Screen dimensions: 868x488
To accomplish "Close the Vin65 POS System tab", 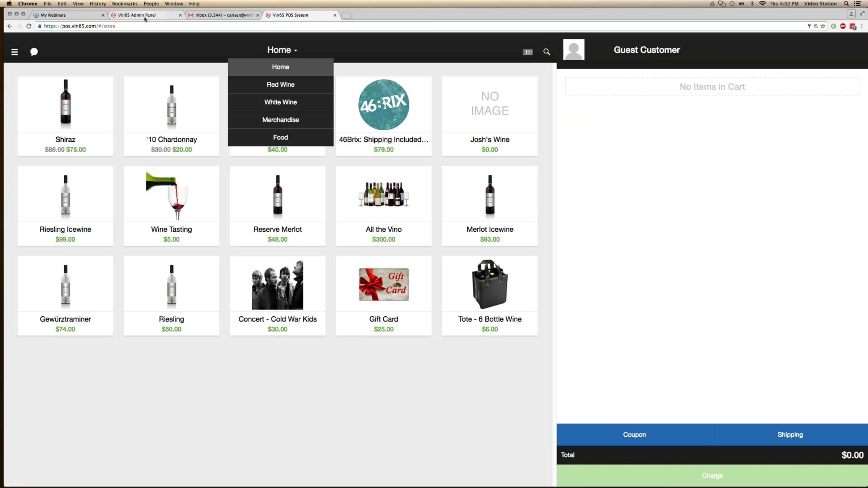I will pyautogui.click(x=335, y=15).
